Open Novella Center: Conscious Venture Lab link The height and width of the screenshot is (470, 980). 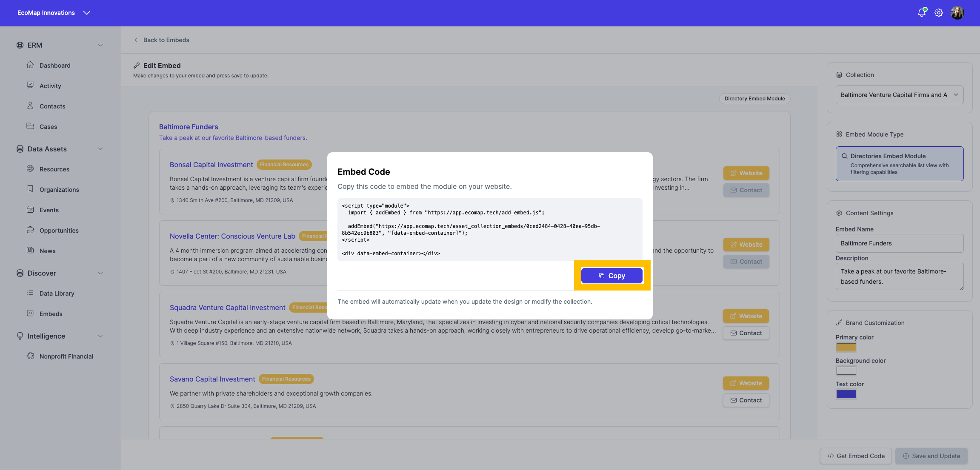pos(232,236)
